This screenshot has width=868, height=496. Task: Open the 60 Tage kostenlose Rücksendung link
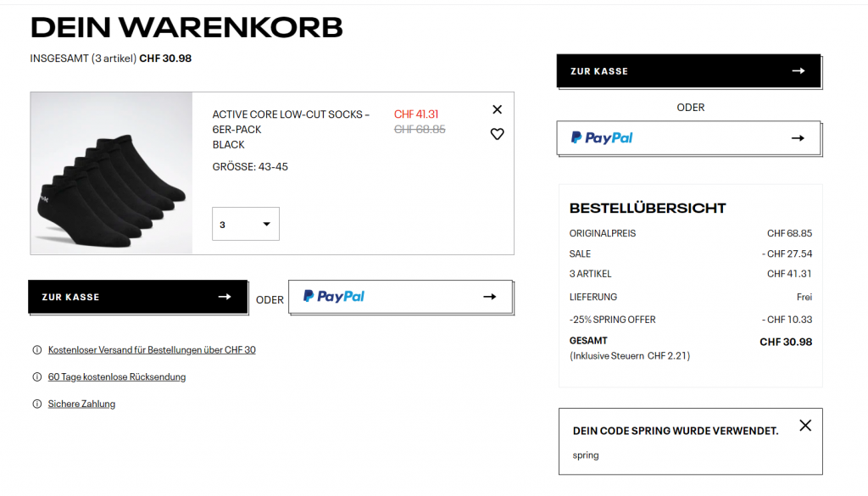coord(117,376)
